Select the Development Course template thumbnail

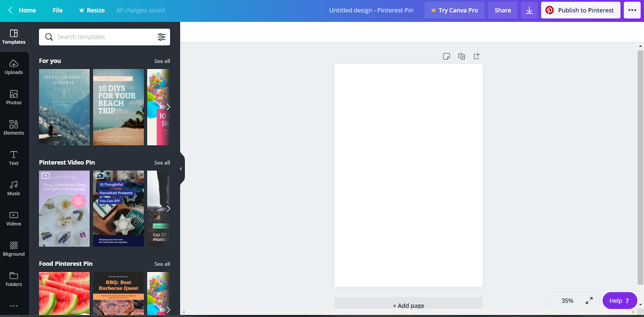[64, 107]
